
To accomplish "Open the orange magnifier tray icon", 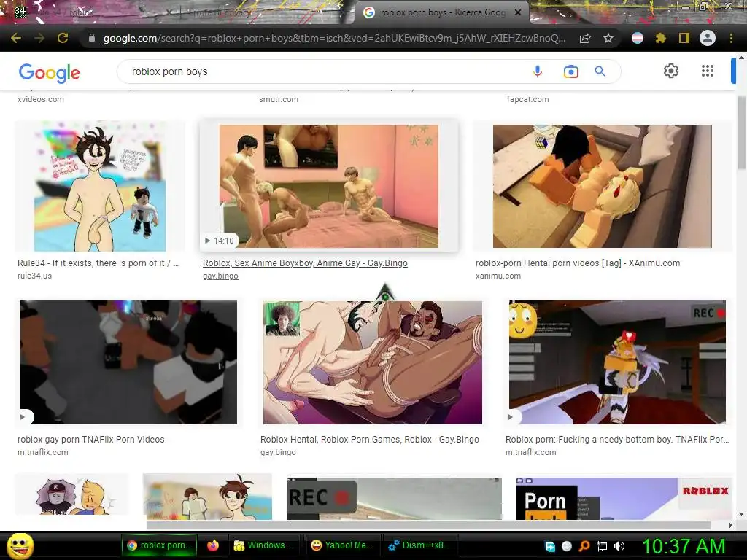I will click(x=584, y=546).
